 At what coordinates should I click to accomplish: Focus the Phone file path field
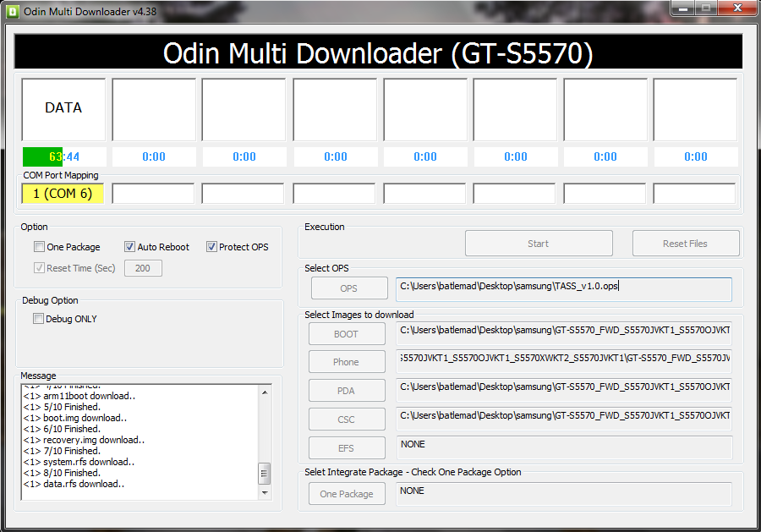pyautogui.click(x=563, y=361)
